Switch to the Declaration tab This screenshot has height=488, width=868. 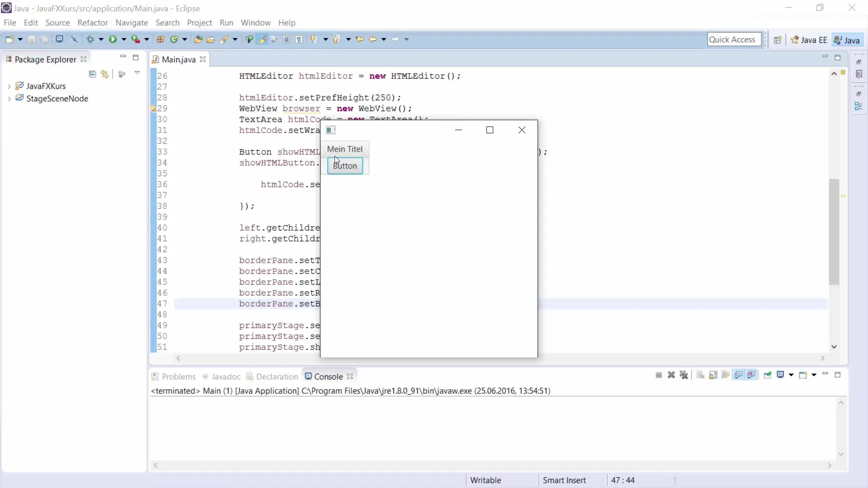(x=273, y=376)
